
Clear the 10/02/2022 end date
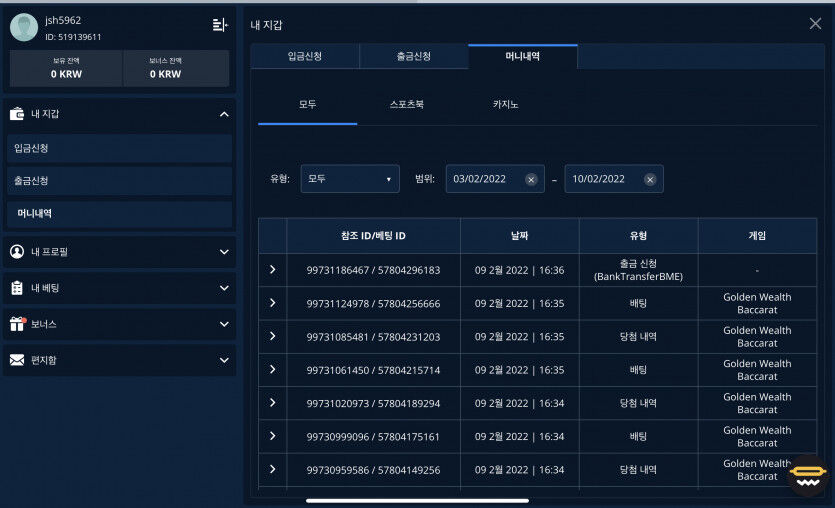[650, 179]
